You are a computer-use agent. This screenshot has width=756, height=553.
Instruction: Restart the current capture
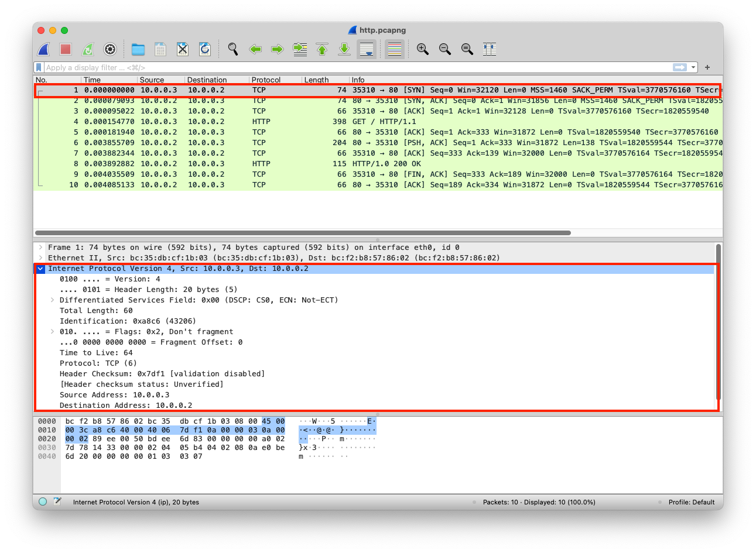coord(87,49)
